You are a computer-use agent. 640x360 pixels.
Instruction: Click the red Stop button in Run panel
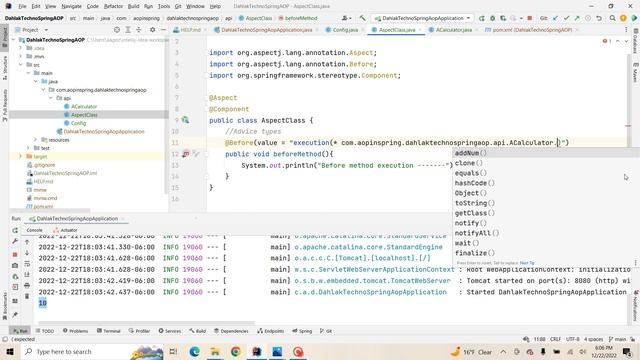[15, 254]
